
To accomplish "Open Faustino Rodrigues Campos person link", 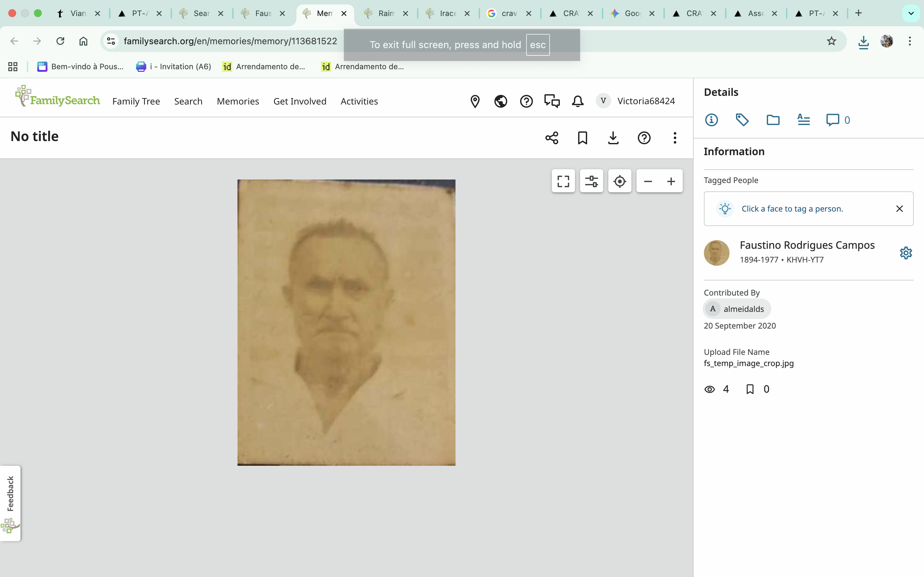I will (807, 245).
